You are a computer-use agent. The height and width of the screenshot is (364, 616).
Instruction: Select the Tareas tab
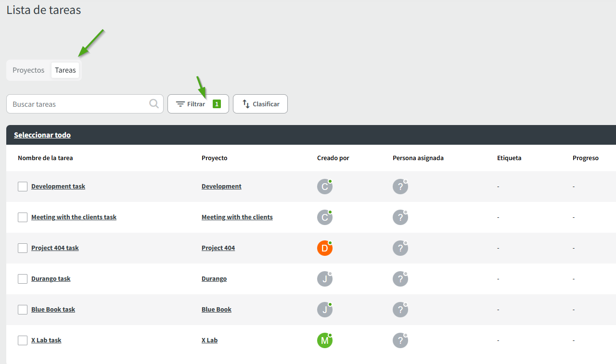[x=65, y=70]
